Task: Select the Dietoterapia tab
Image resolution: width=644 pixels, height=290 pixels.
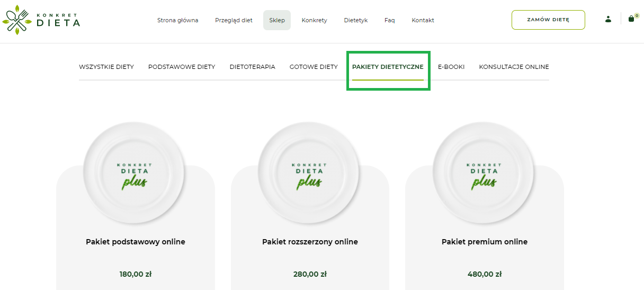Action: pyautogui.click(x=252, y=67)
